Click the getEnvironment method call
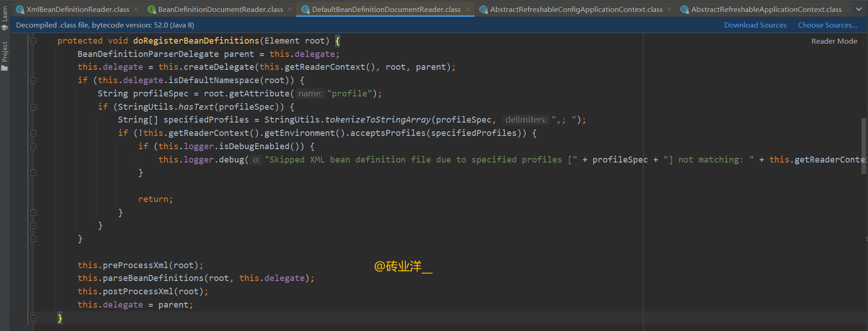 (x=300, y=133)
